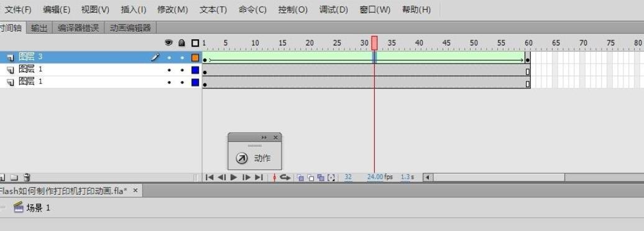Go to the first frame
Viewport: 644px width, 231px height.
point(209,177)
